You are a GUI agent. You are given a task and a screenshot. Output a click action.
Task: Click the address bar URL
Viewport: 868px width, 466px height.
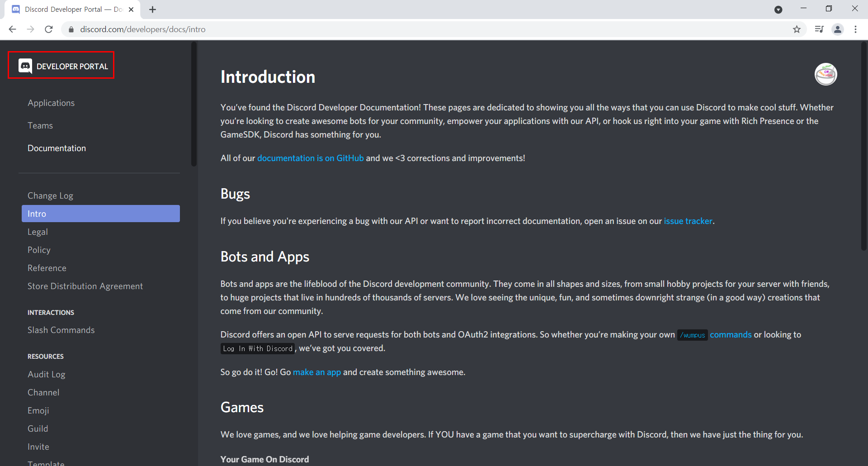[x=143, y=29]
